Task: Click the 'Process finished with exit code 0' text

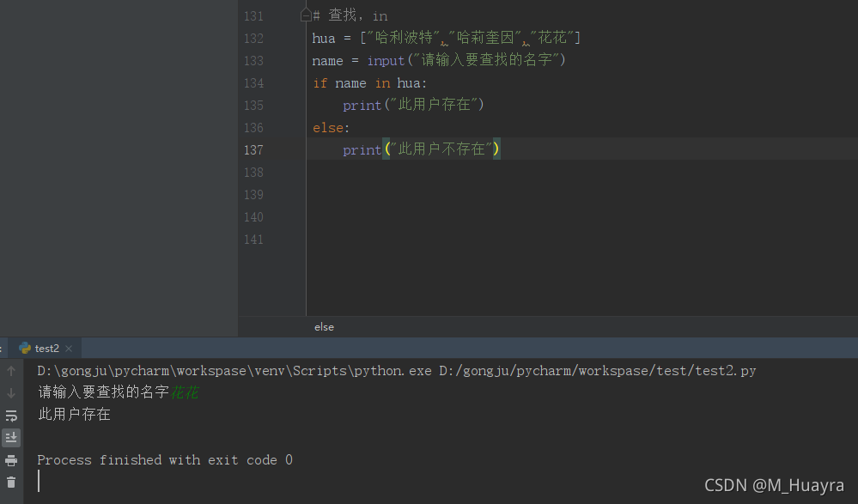Action: [165, 460]
